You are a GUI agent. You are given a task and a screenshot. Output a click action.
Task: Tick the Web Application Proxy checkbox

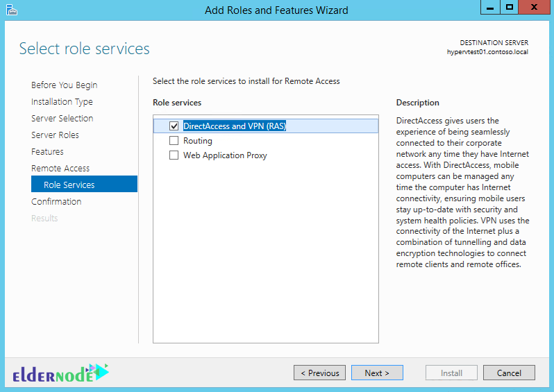pos(174,155)
